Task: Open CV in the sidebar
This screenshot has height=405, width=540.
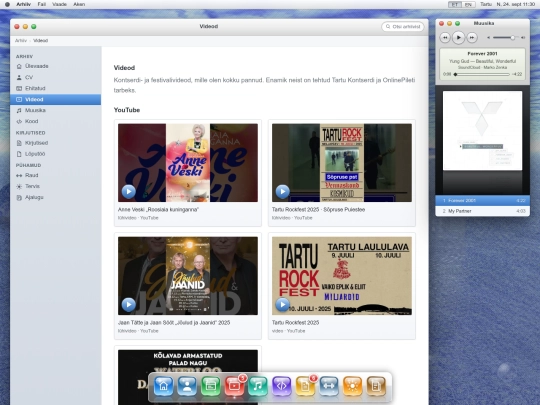Action: click(x=55, y=77)
